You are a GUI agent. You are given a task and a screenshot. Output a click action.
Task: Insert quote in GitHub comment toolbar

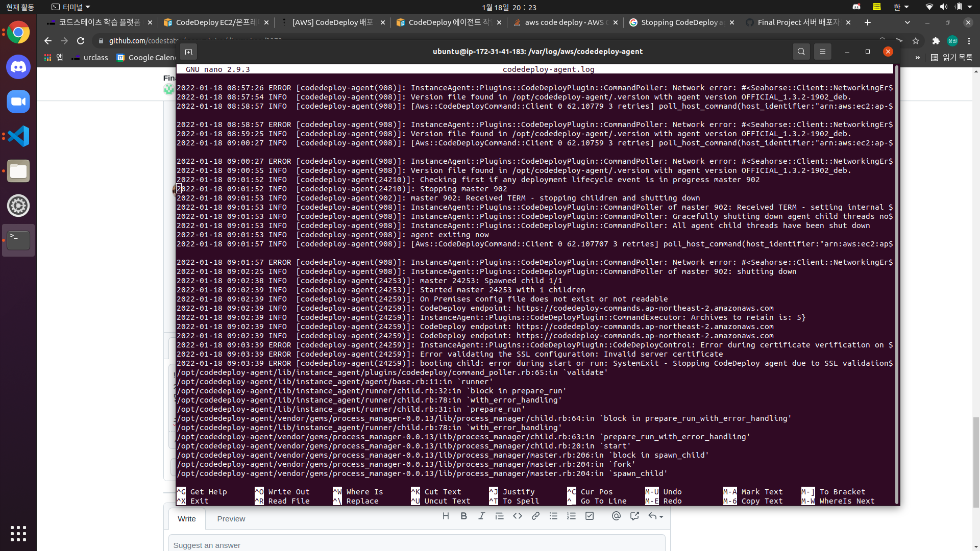point(499,516)
